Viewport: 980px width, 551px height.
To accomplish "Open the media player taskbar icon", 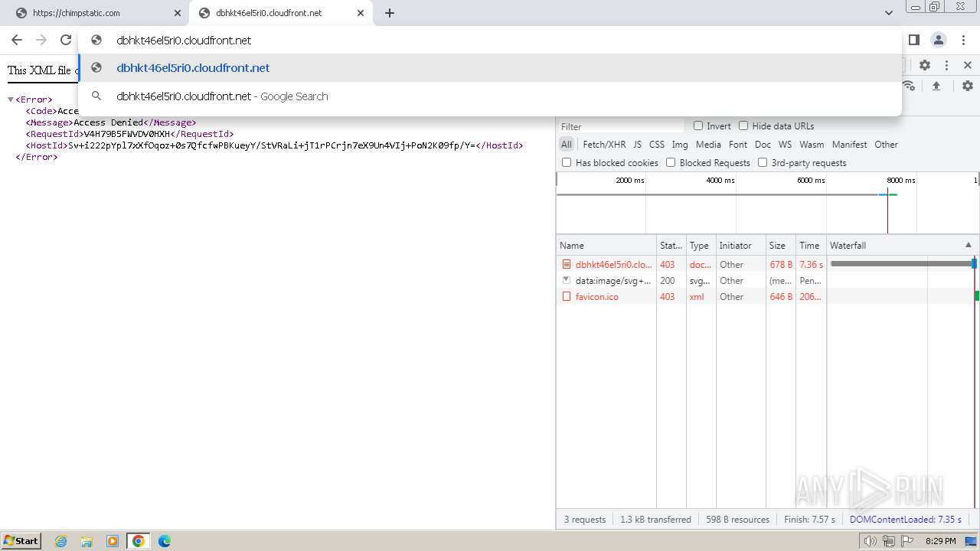I will 113,541.
